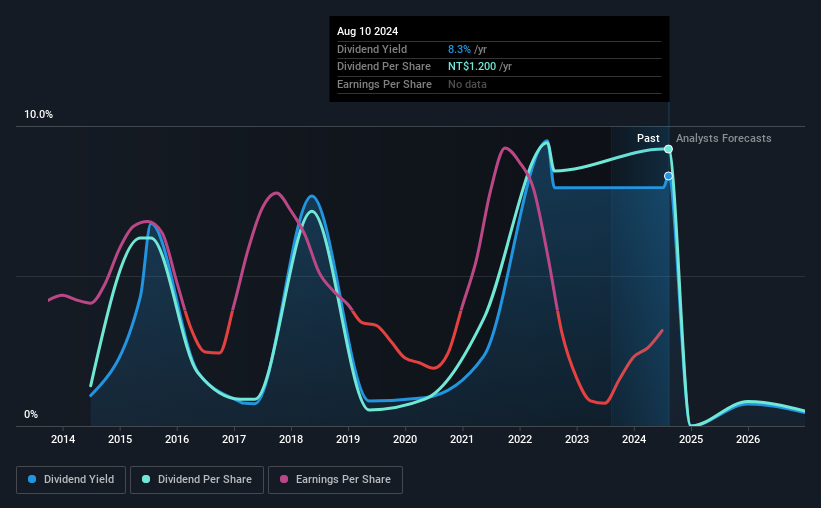The height and width of the screenshot is (508, 821).
Task: Click the tooltip Dividend Per Share row label
Action: pos(384,67)
